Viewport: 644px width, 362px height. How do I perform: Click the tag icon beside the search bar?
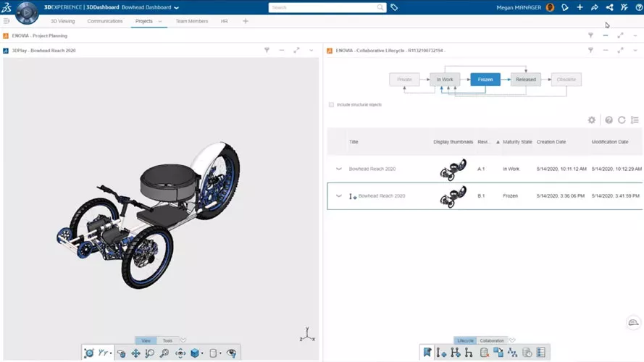click(394, 7)
